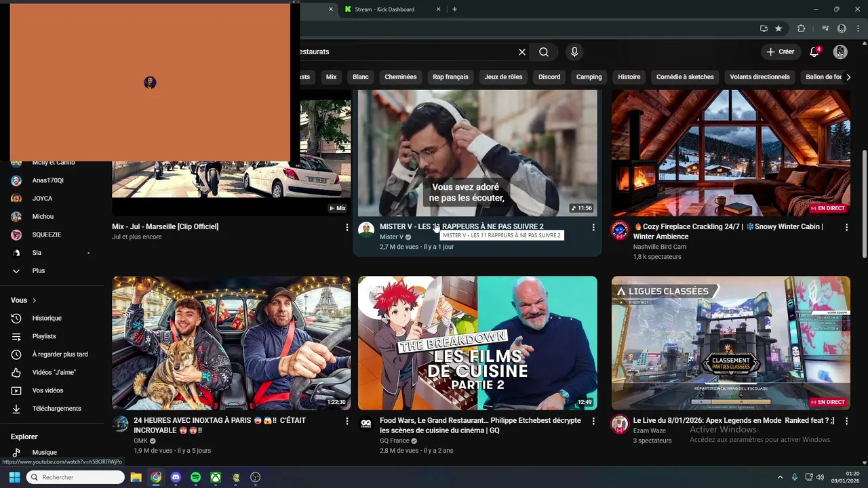
Task: Open File Explorer from the taskbar
Action: click(x=136, y=477)
